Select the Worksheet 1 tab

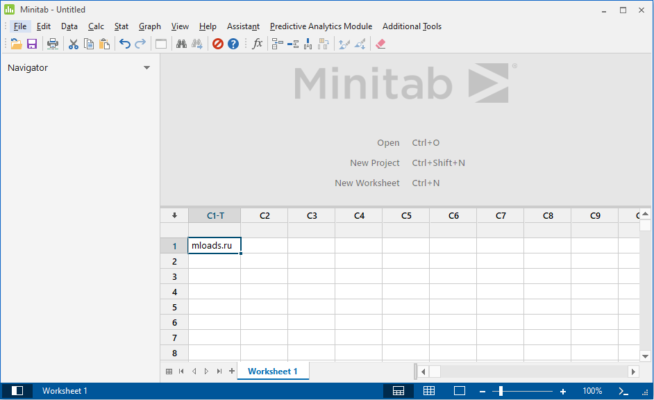[273, 371]
